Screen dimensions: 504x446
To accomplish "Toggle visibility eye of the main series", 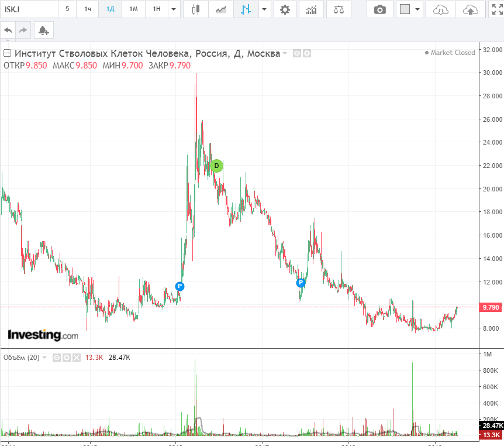I will pyautogui.click(x=297, y=53).
